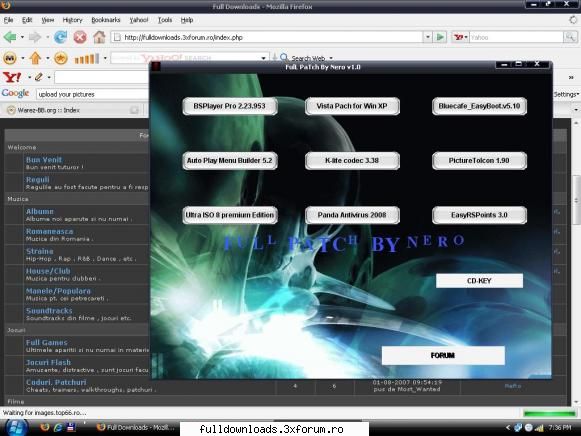The image size is (581, 436).
Task: Open the Bookmarks menu
Action: [x=106, y=20]
